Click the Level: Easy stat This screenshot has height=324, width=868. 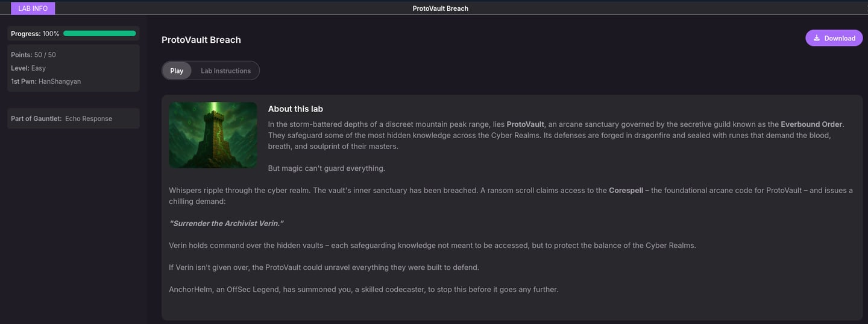[x=28, y=68]
